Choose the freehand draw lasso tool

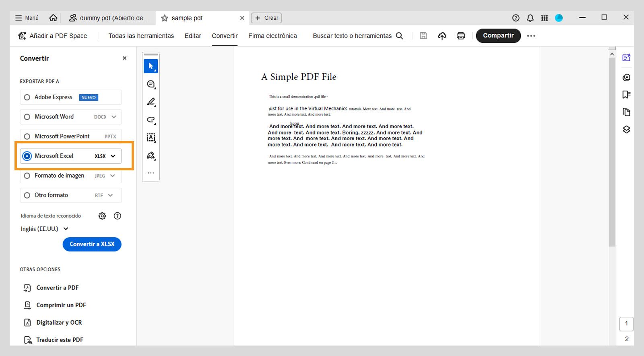[151, 120]
